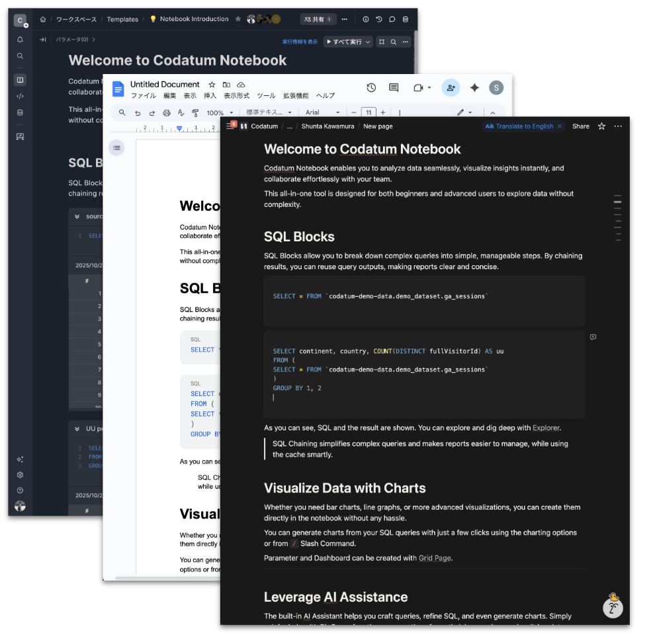Open editing mode pencil dropdown in Google Docs
This screenshot has width=647, height=644.
click(x=464, y=112)
